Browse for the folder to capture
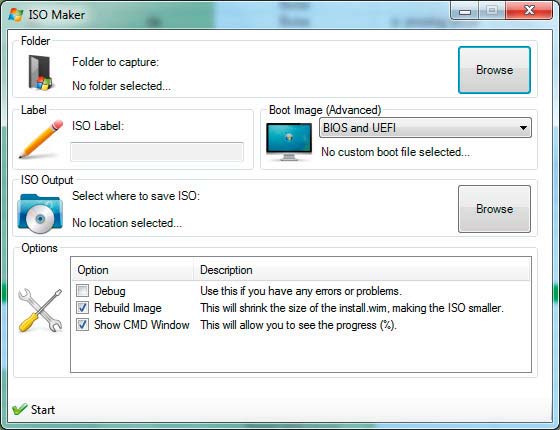The image size is (560, 430). 494,70
